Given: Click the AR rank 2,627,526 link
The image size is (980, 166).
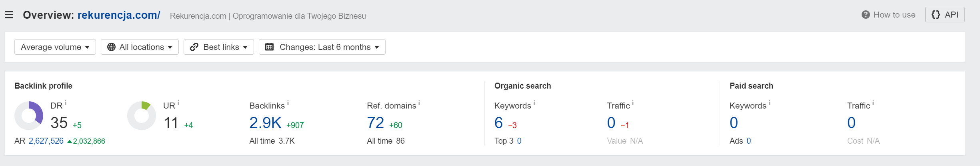Looking at the screenshot, I should [x=46, y=141].
